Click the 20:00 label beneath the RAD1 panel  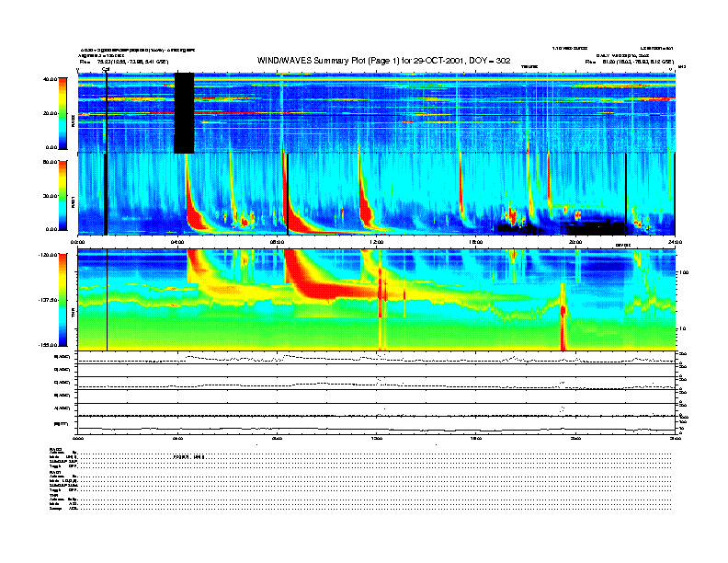click(x=575, y=242)
